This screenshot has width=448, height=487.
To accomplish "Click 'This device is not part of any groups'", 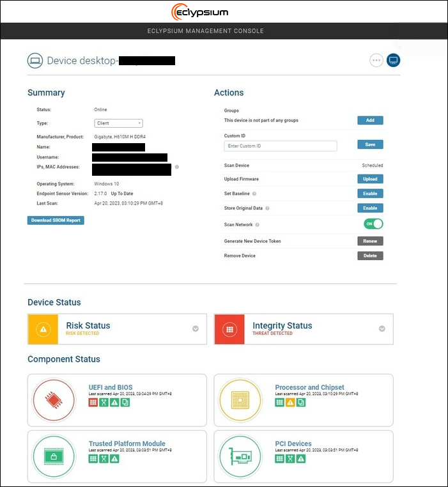I will (261, 121).
